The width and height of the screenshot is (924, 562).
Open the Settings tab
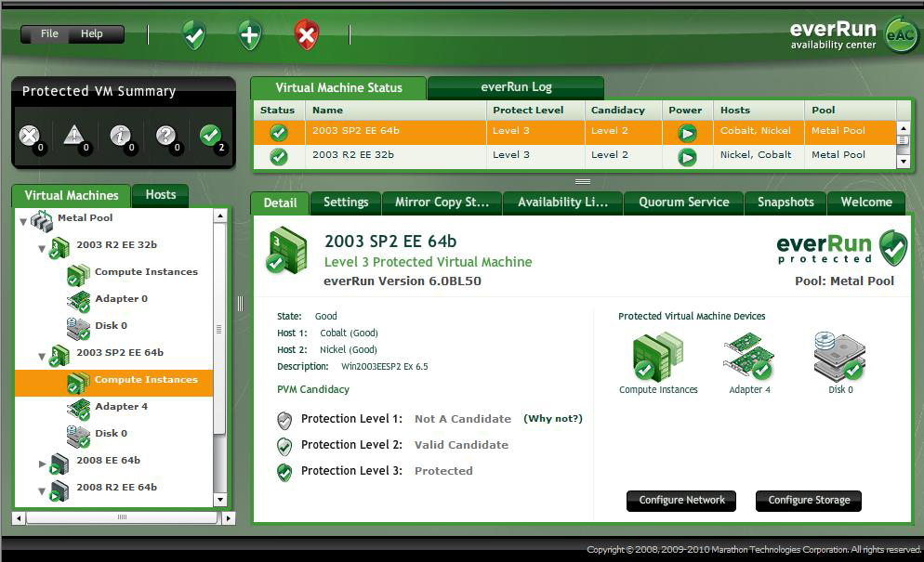pos(346,203)
